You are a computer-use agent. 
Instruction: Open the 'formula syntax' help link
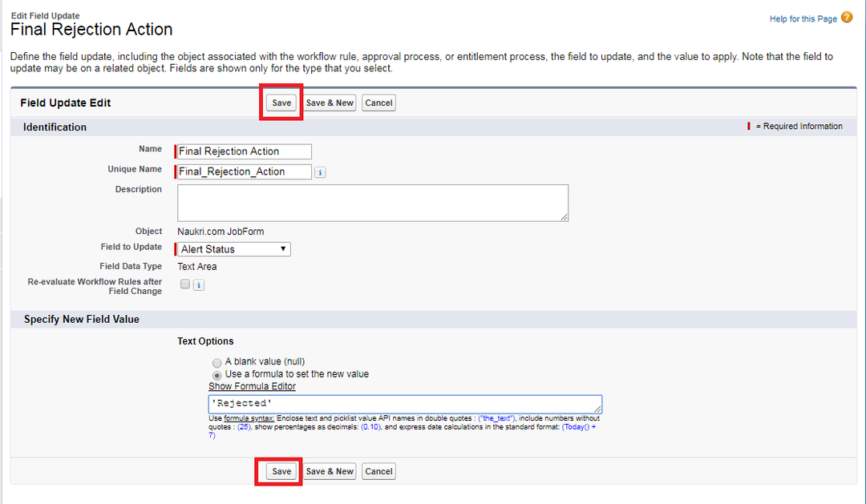coord(249,418)
